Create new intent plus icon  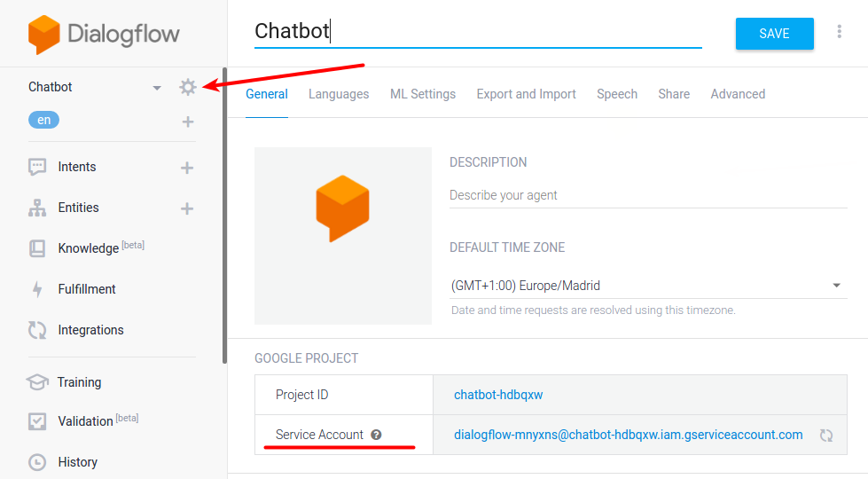(x=187, y=168)
